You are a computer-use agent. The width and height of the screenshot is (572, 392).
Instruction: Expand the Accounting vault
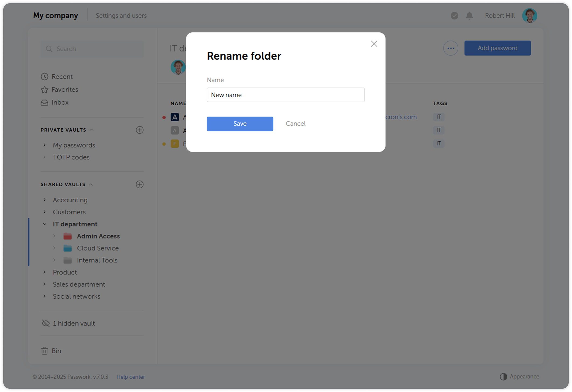pos(44,200)
